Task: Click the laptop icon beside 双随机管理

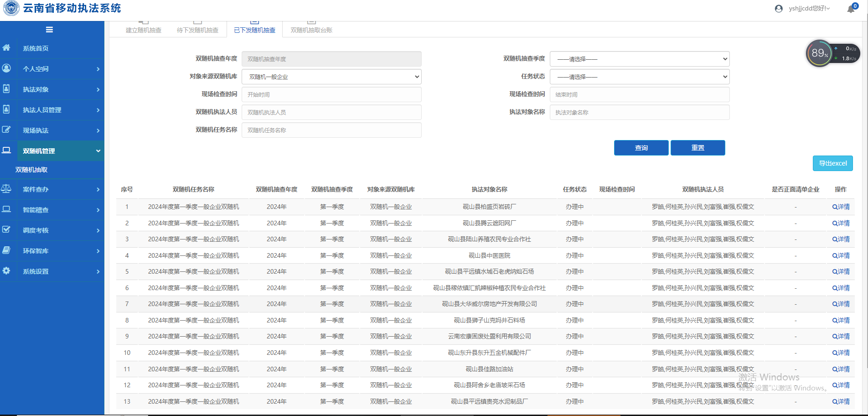Action: 6,150
